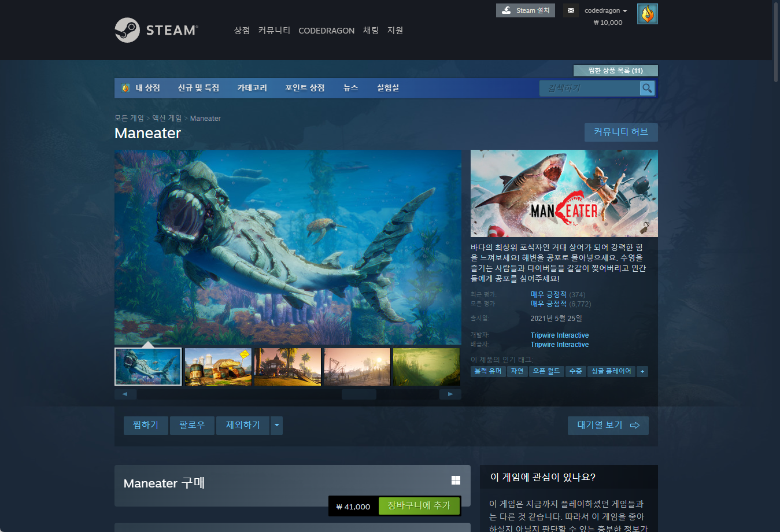
Task: Open the 상점 top menu
Action: tap(242, 30)
